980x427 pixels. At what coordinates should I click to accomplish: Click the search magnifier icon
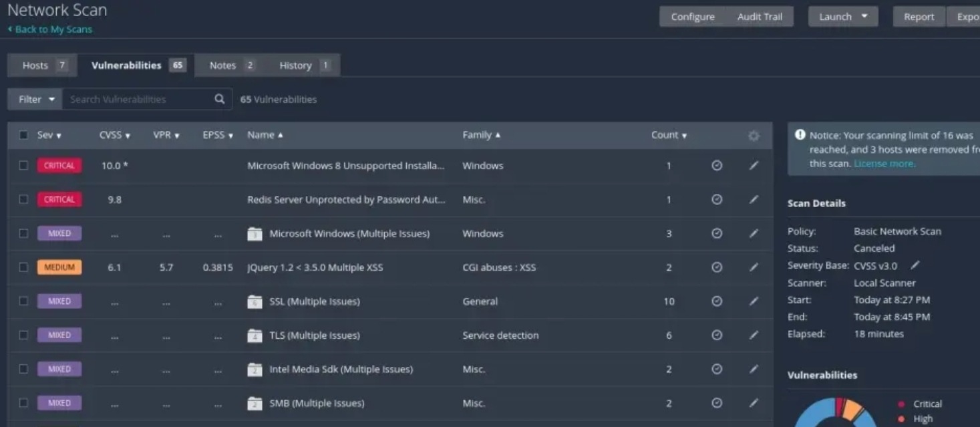click(219, 99)
